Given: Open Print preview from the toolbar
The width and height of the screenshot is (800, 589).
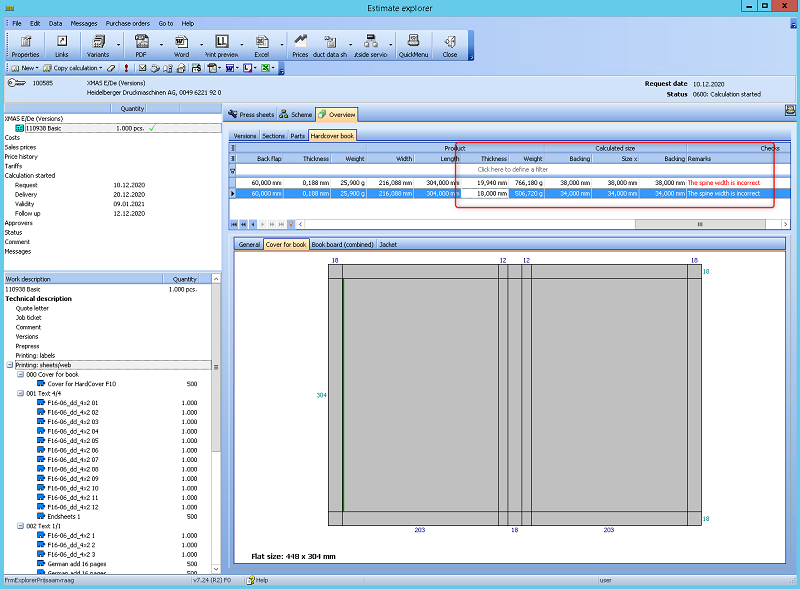Looking at the screenshot, I should pos(221,45).
